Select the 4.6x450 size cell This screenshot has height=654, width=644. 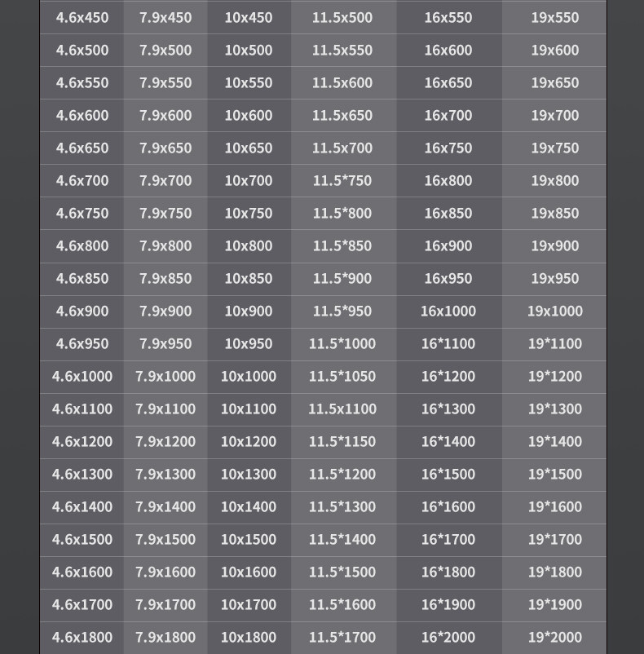[x=82, y=17]
